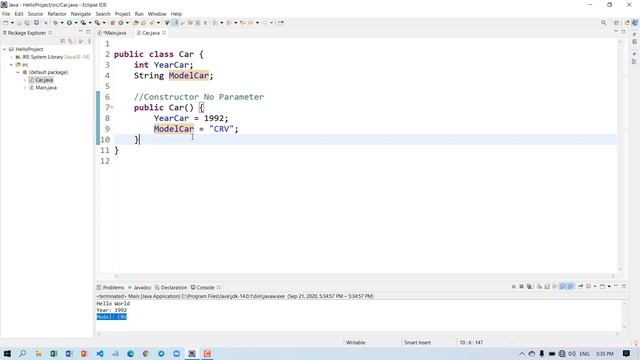Screen dimensions: 640x360
Task: Click the Debug bug icon in toolbar
Action: point(56,23)
